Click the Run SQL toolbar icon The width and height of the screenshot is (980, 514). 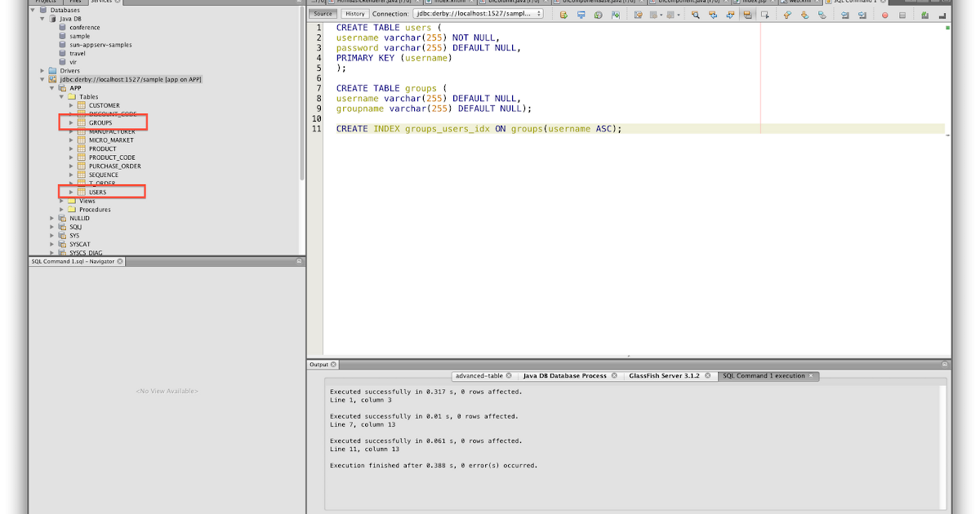563,14
